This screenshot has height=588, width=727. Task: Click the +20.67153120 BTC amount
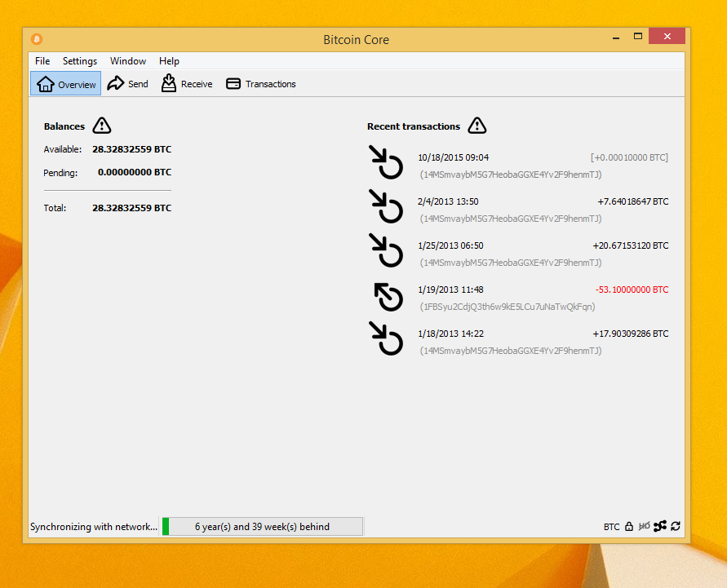point(631,245)
